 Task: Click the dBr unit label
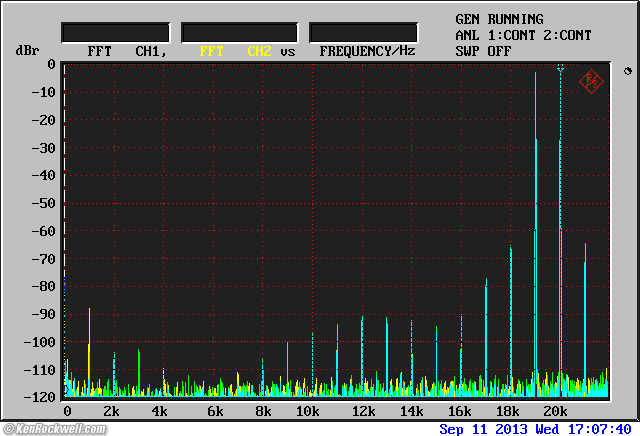(x=26, y=50)
